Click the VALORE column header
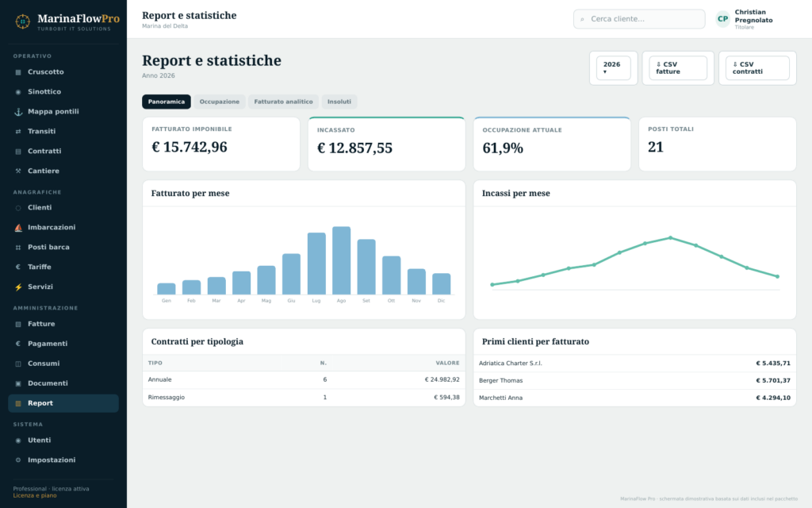Screen dimensions: 812x508 point(447,363)
